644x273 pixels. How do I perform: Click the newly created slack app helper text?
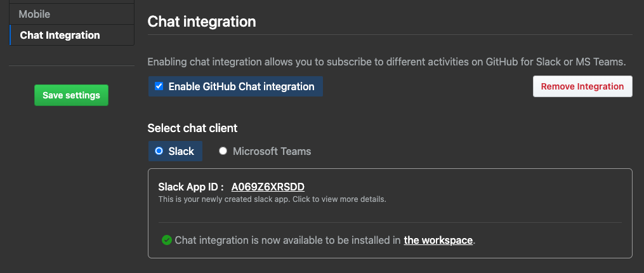coord(272,199)
